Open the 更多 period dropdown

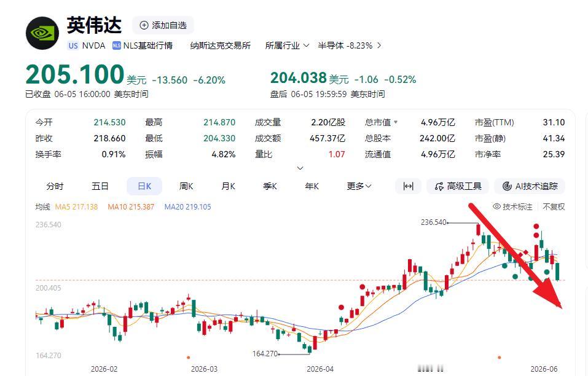click(359, 186)
